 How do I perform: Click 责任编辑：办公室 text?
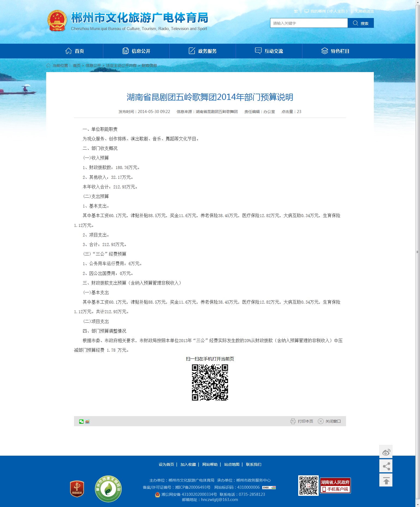(x=260, y=112)
